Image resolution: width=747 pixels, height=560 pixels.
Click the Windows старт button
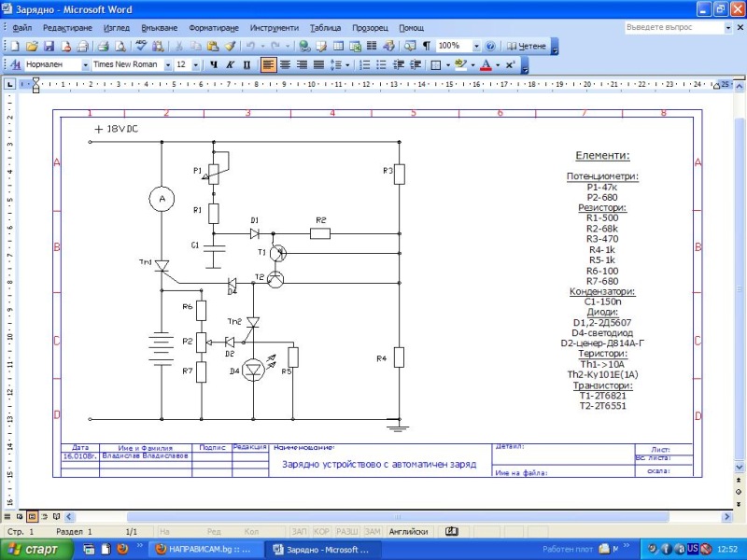pos(35,549)
